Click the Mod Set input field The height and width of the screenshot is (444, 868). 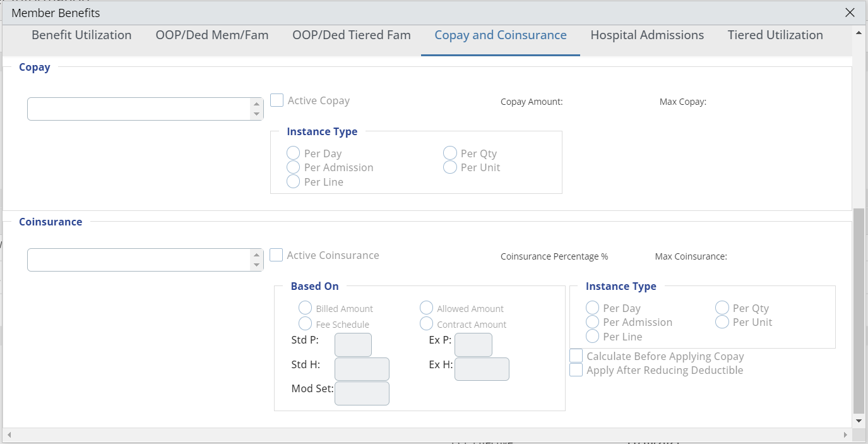click(x=362, y=393)
